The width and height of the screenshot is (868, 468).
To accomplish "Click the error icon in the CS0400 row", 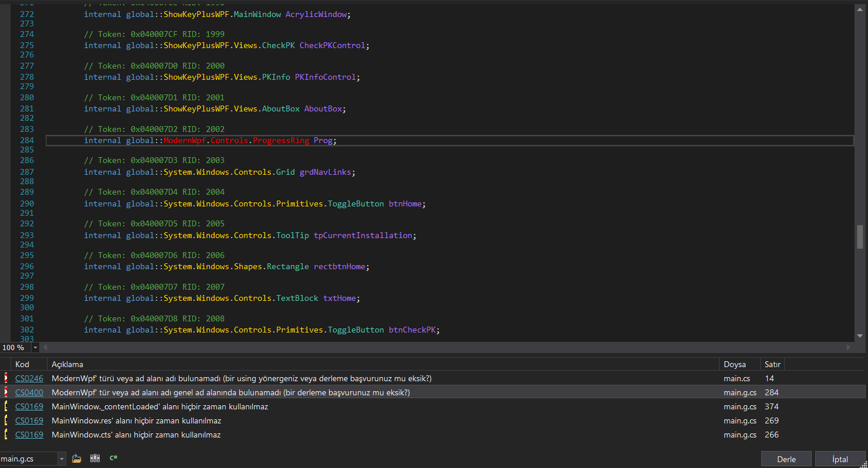I will tap(6, 392).
